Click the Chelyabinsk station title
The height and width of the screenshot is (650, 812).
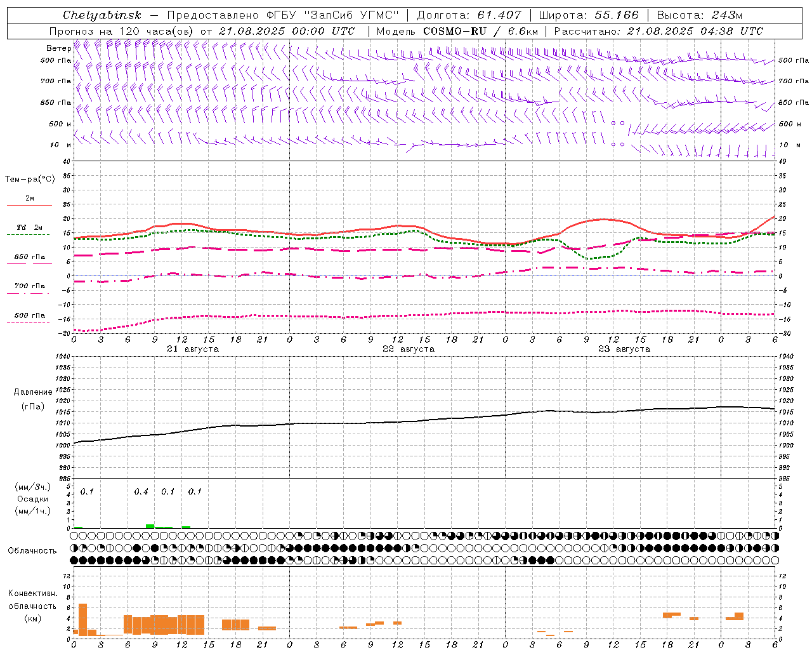coord(101,15)
